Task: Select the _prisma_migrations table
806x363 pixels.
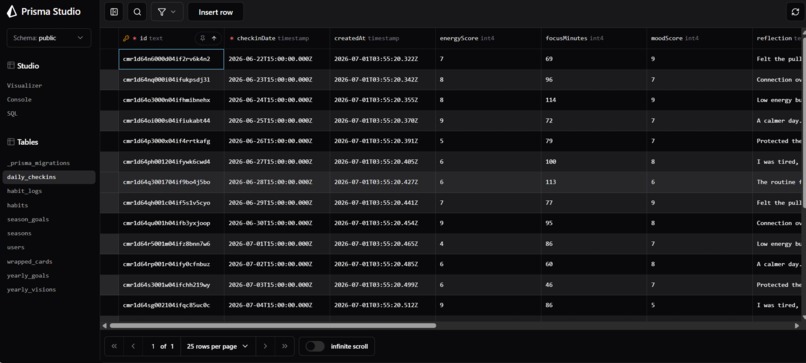Action: [x=38, y=163]
